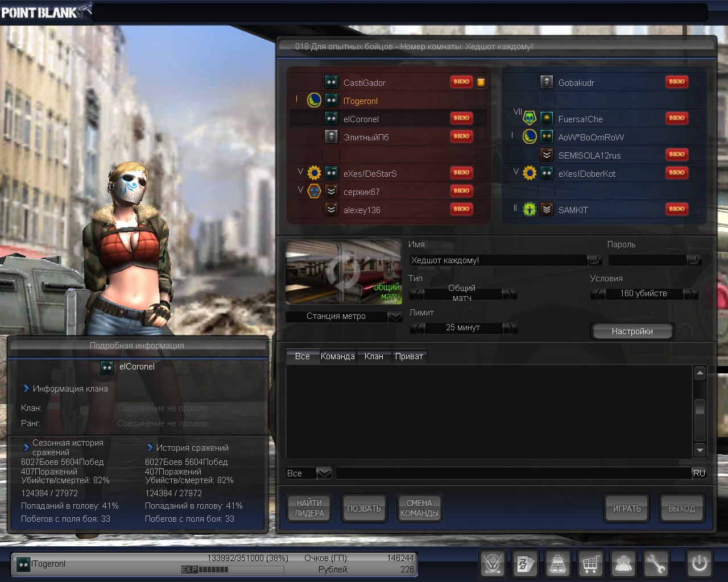Click the confirm icon next to password field

(694, 260)
